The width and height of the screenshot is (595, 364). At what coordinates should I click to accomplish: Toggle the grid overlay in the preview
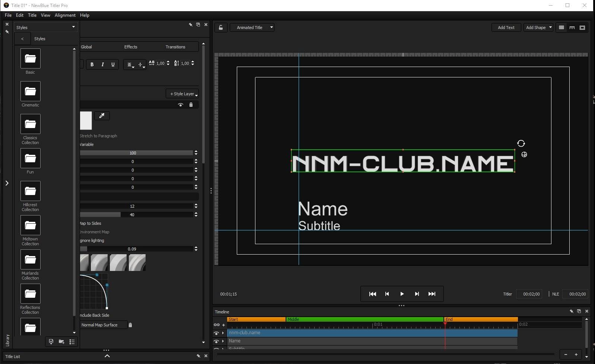(x=561, y=28)
